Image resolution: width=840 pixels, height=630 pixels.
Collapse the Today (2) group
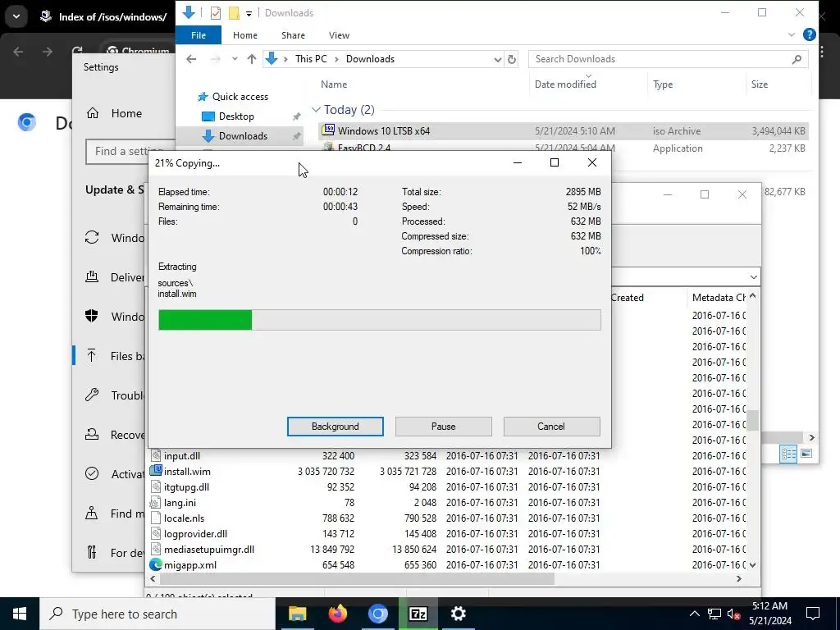point(316,110)
